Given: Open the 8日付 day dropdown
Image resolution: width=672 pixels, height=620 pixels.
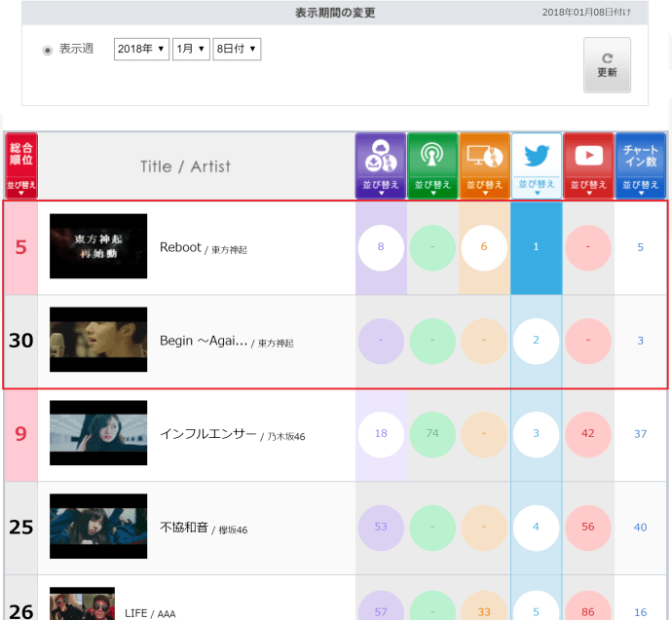Looking at the screenshot, I should (x=237, y=49).
